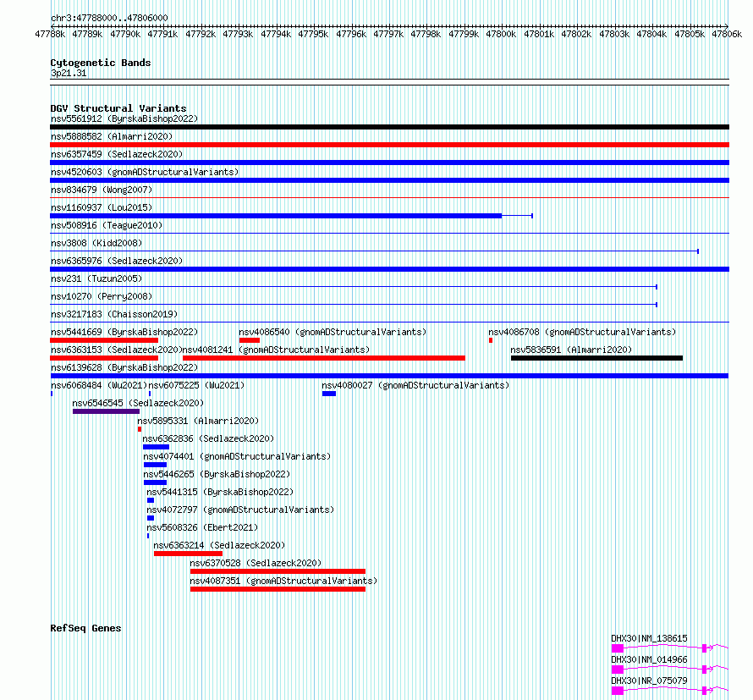Click the DGV Structural Variants track heading
This screenshot has height=700, width=753.
point(118,108)
